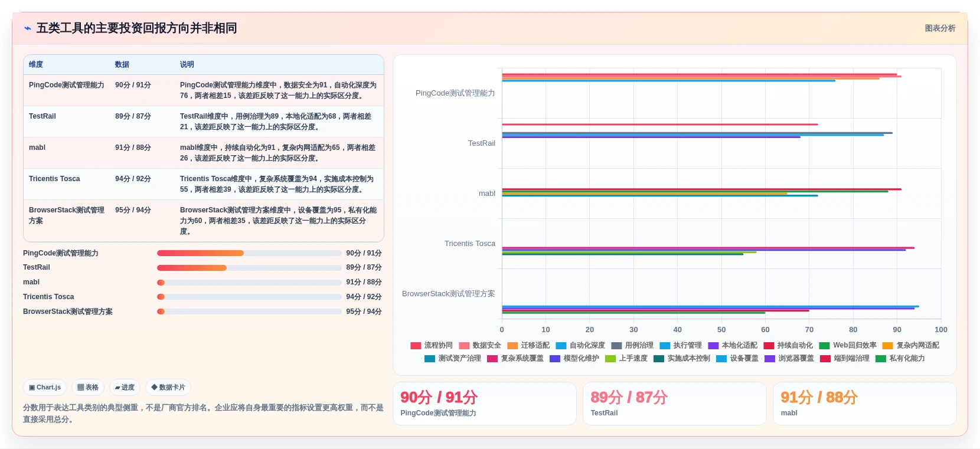
Task: Click the BrowserStack测试管理方案 progress bar
Action: pos(249,312)
